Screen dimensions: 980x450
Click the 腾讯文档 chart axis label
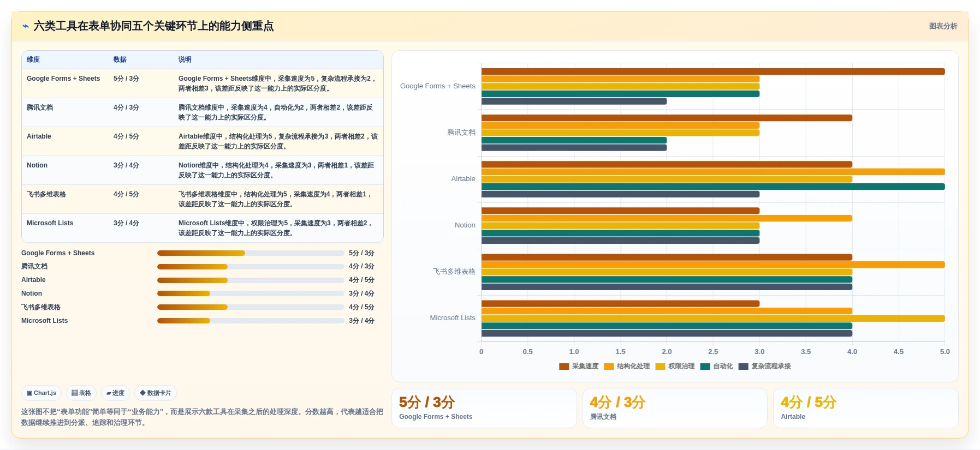461,133
